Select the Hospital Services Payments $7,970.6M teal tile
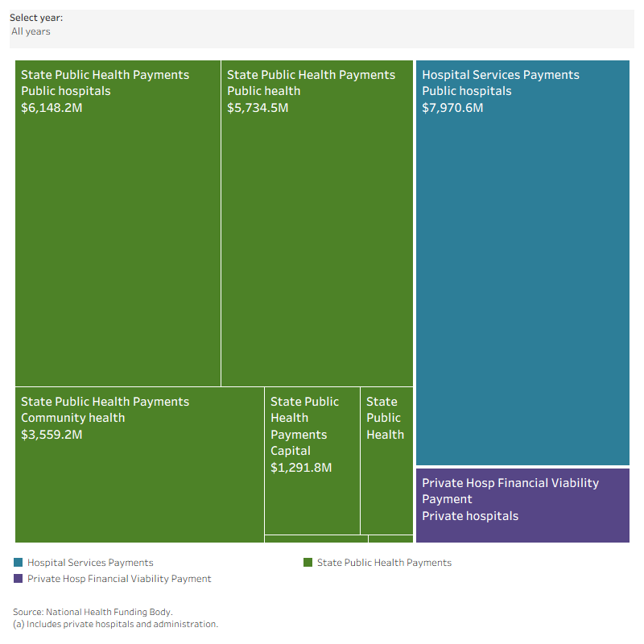Viewport: 644px width, 644px height. (x=522, y=263)
